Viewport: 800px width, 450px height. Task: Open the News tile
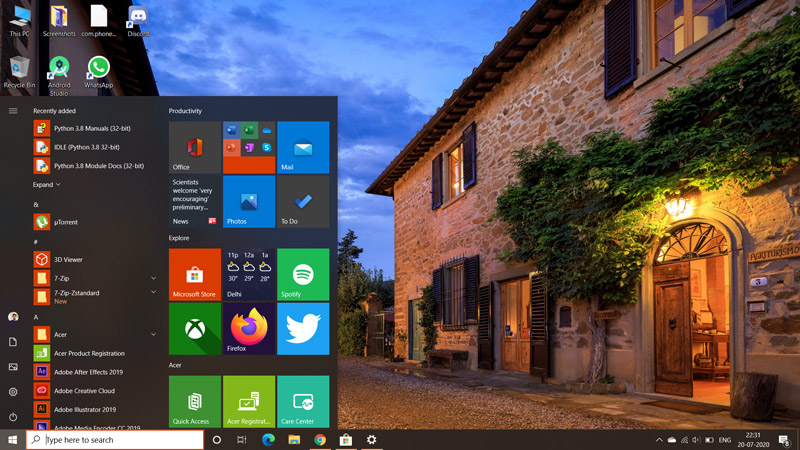coord(195,202)
